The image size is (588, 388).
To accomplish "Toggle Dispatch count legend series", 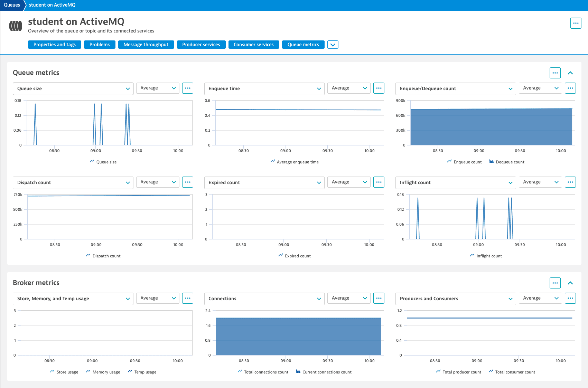I will pyautogui.click(x=103, y=256).
